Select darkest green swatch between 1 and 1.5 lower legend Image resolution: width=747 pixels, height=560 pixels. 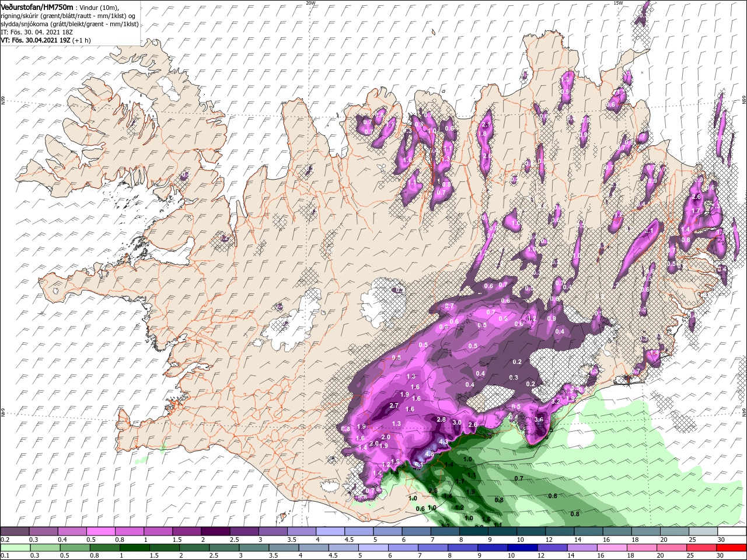135,548
